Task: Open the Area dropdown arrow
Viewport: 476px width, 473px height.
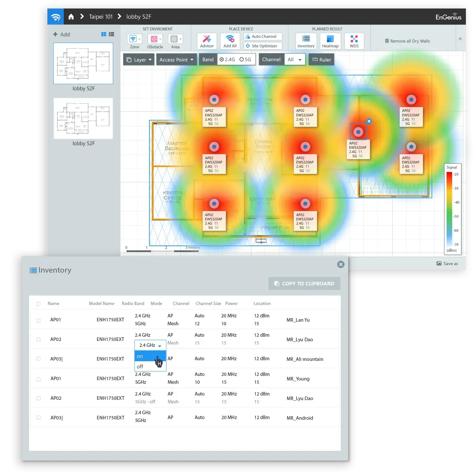Action: click(x=180, y=39)
